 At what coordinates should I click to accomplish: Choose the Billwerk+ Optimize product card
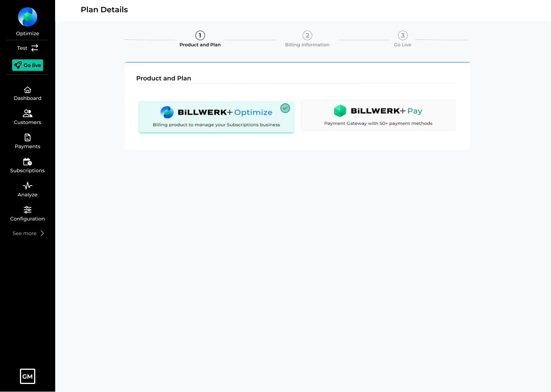(216, 117)
